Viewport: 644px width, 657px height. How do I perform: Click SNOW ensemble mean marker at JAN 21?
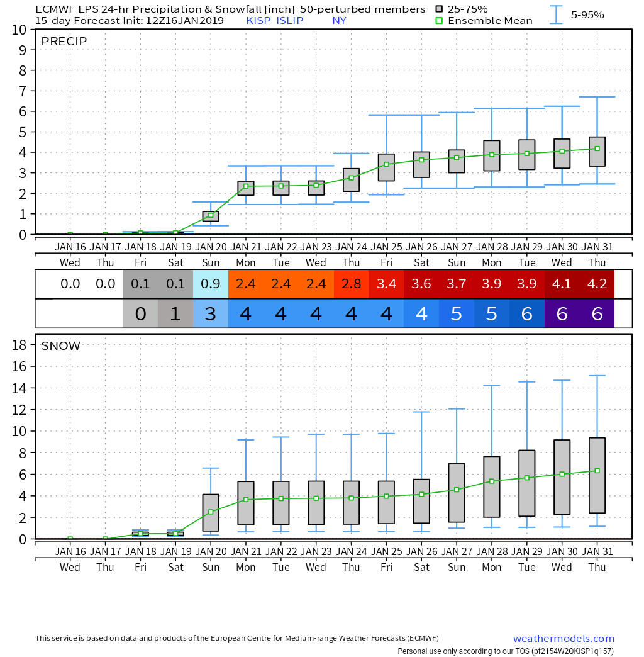(246, 500)
